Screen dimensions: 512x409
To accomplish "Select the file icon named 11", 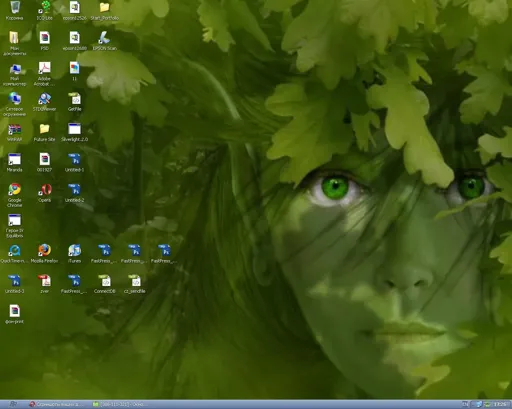I will click(x=75, y=71).
